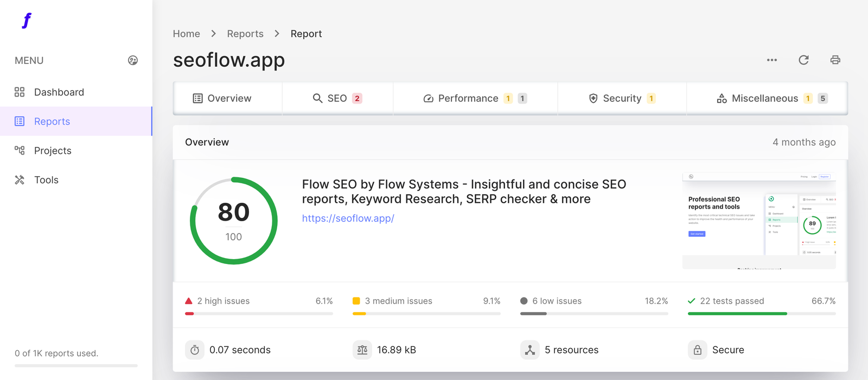Click the print report icon
Viewport: 868px width, 380px height.
835,60
